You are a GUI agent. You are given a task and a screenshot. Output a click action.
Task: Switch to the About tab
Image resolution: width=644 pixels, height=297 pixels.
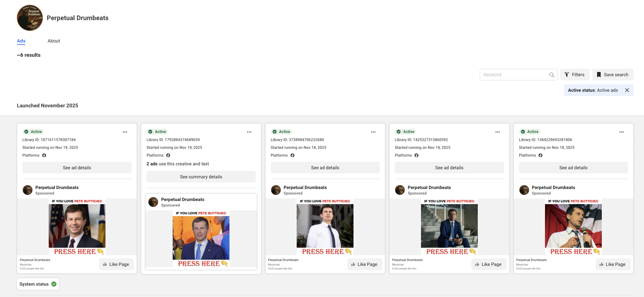54,41
